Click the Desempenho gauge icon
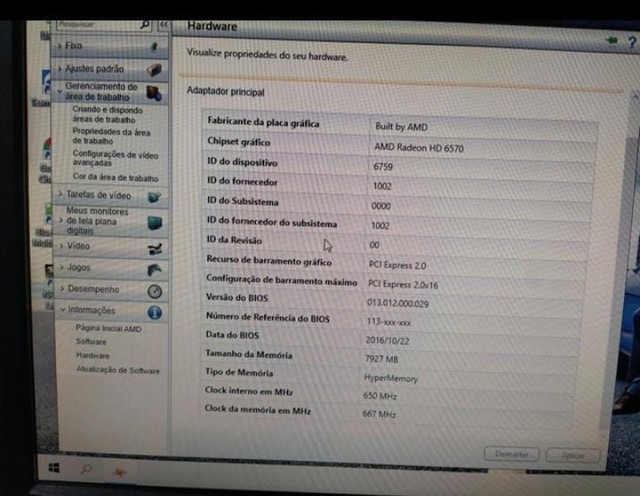The height and width of the screenshot is (496, 640). tap(155, 291)
